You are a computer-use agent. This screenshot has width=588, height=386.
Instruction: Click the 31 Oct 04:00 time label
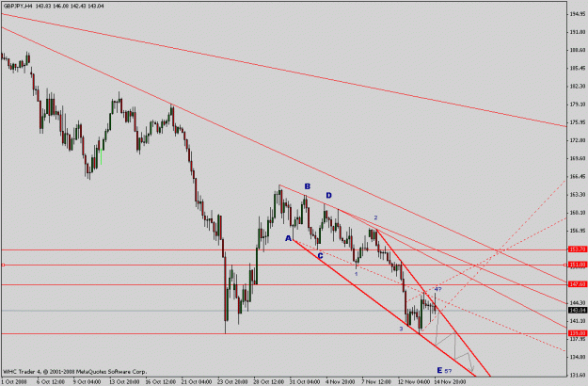coord(305,382)
